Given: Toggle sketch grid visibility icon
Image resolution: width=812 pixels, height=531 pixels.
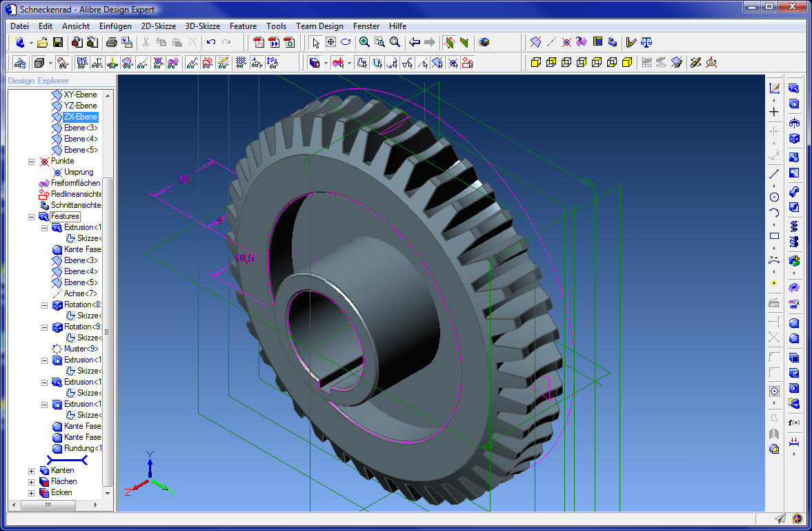Looking at the screenshot, I should point(241,64).
